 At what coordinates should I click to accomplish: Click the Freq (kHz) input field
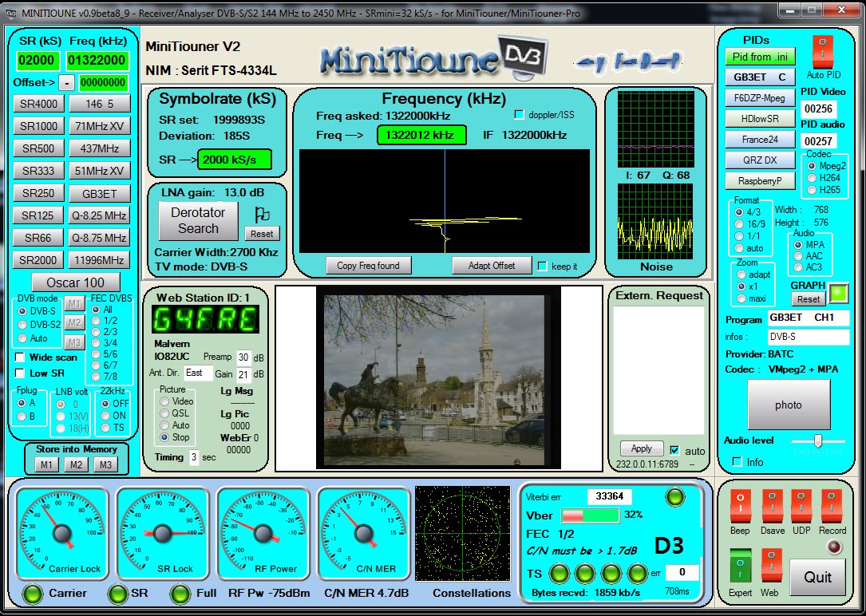point(97,60)
